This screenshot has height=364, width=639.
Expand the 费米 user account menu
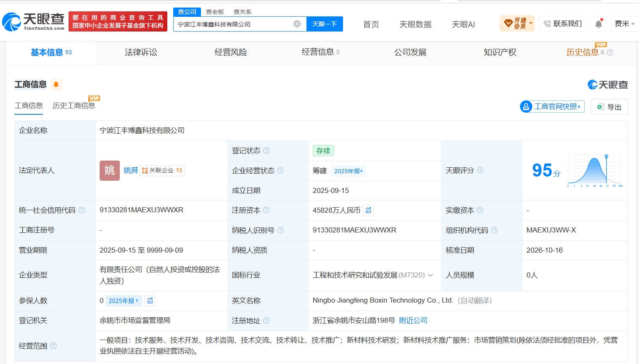[624, 24]
